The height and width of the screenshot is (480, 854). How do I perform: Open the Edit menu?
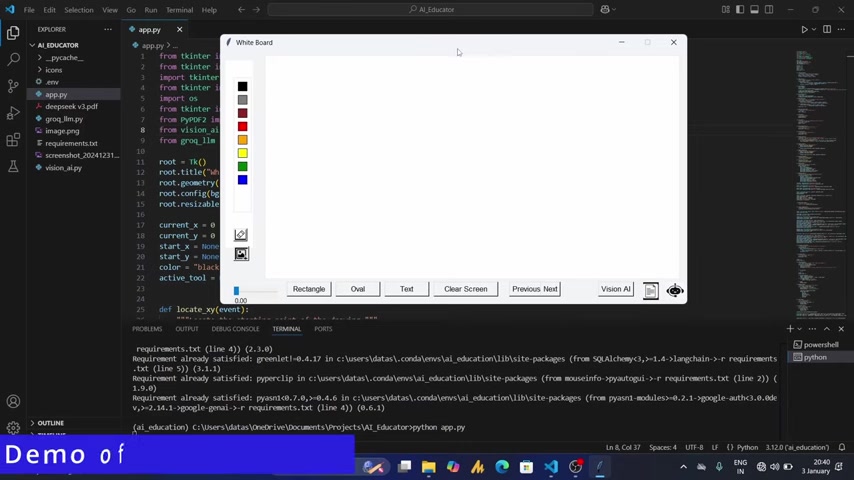point(50,10)
